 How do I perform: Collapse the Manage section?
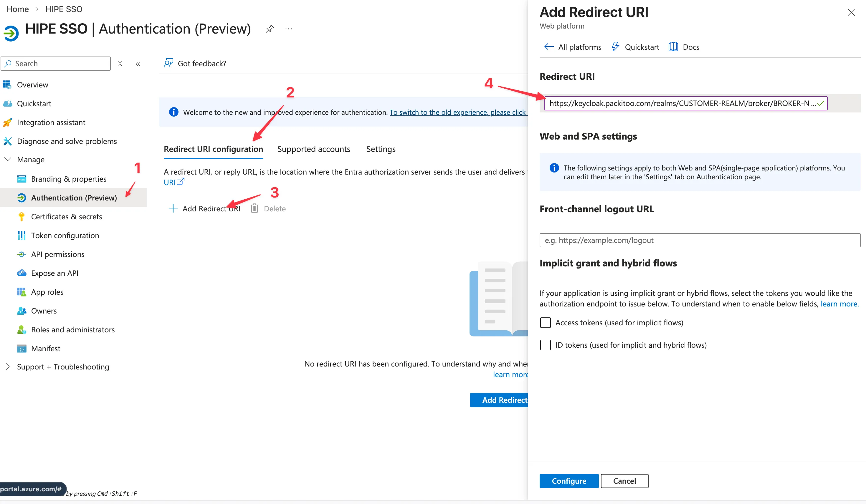[8, 159]
